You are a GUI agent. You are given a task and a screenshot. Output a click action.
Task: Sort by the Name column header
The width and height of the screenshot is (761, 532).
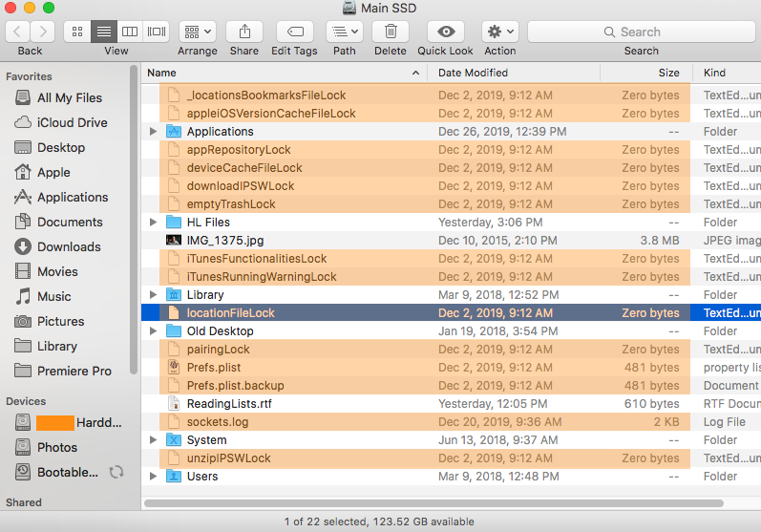point(284,73)
